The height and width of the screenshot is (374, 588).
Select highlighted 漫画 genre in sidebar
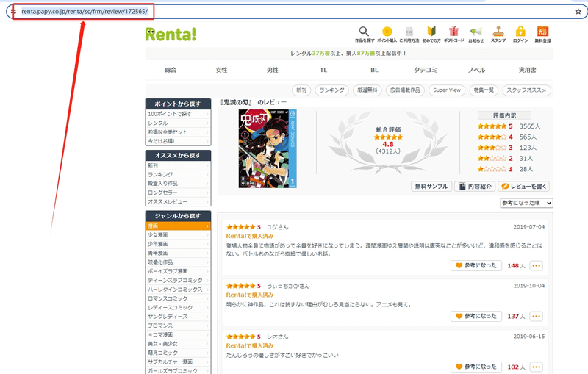(178, 226)
